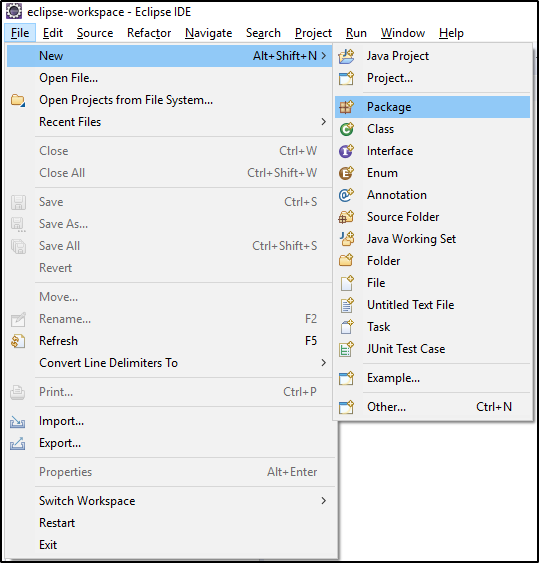Open the Run menu
Image resolution: width=539 pixels, height=563 pixels.
tap(356, 33)
